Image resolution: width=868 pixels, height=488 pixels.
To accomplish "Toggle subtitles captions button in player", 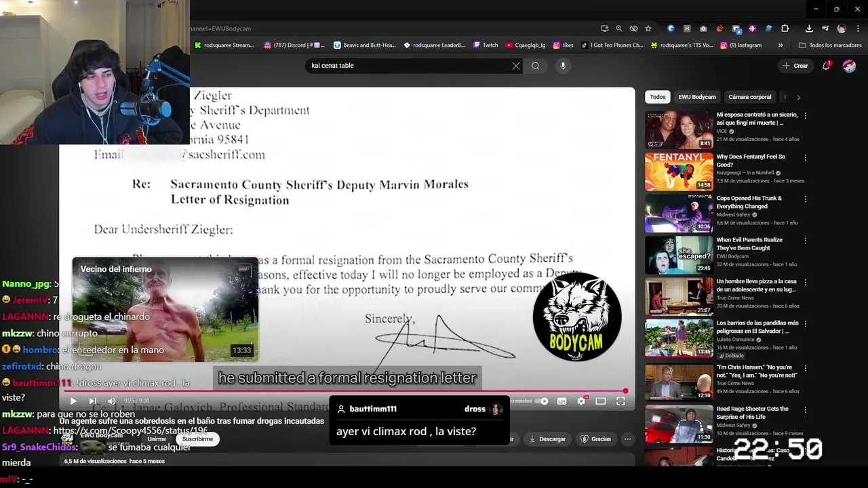I will [561, 401].
